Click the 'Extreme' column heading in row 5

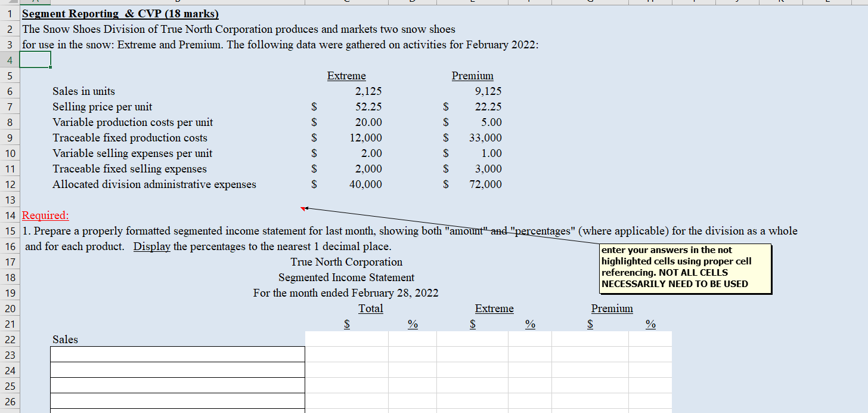click(346, 76)
